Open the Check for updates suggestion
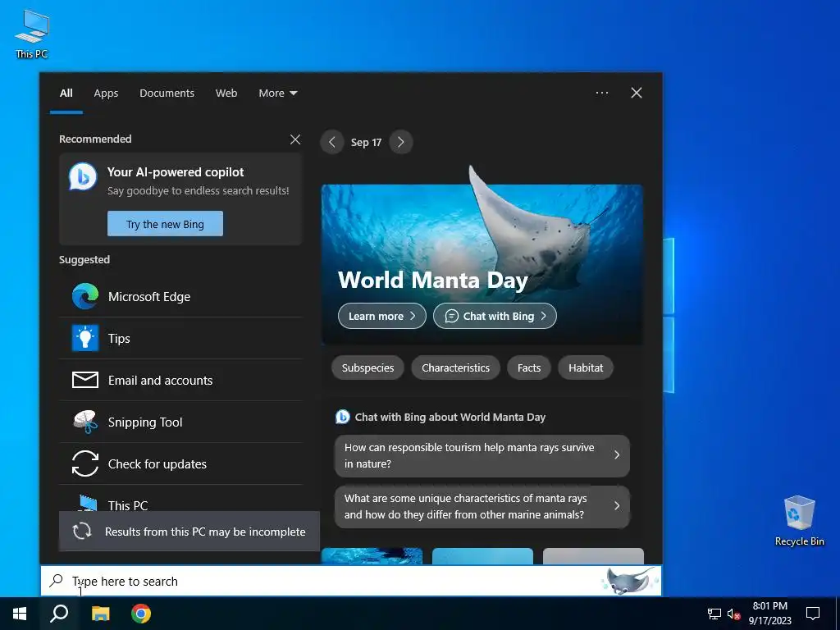 point(180,463)
